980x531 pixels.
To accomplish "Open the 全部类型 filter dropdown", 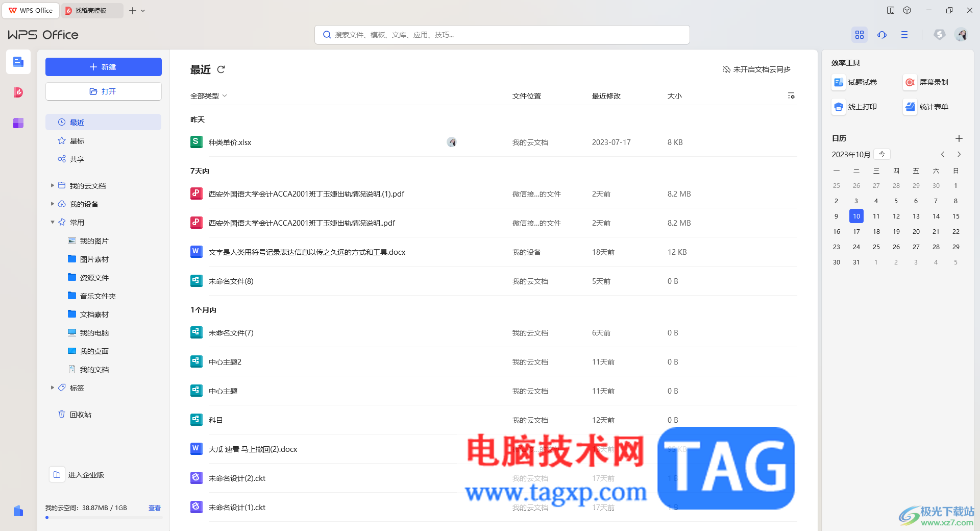I will pos(208,96).
